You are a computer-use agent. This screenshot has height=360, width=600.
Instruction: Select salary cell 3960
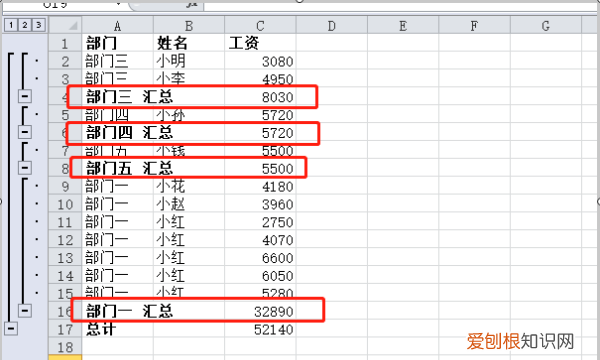point(260,204)
